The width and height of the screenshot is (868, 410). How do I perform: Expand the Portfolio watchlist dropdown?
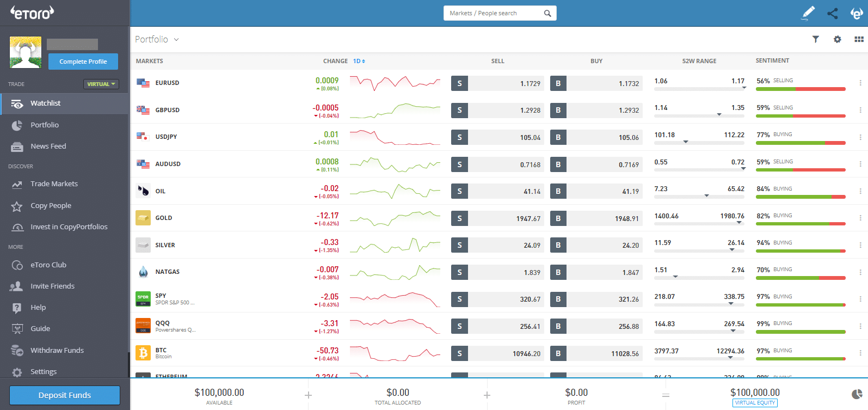(157, 39)
